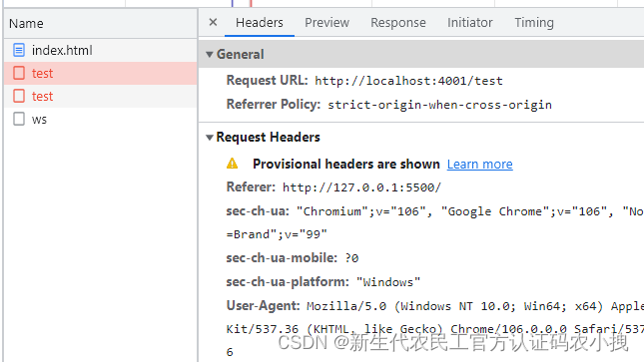Collapse the General section
The image size is (644, 362).
point(210,54)
